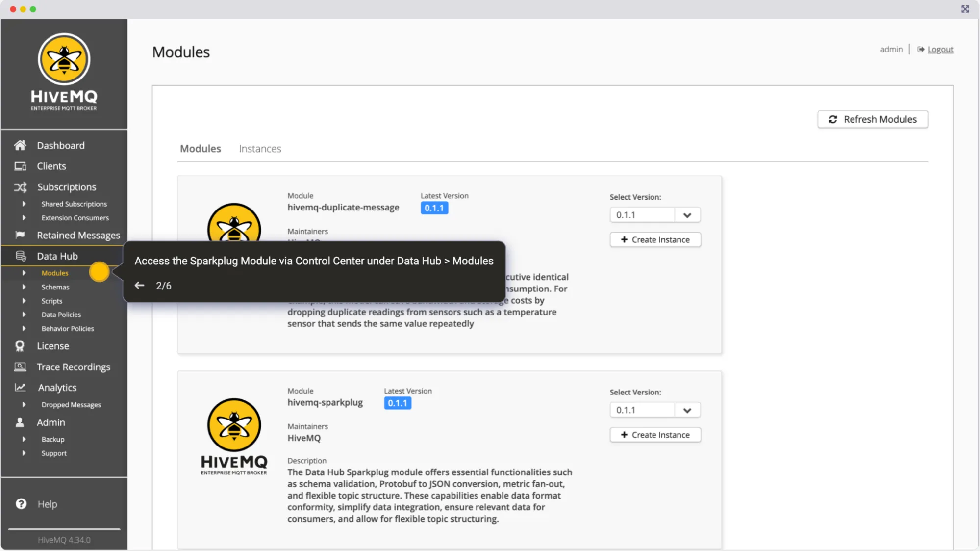Expand the Data Policies arrow
The height and width of the screenshot is (551, 980).
coord(24,315)
